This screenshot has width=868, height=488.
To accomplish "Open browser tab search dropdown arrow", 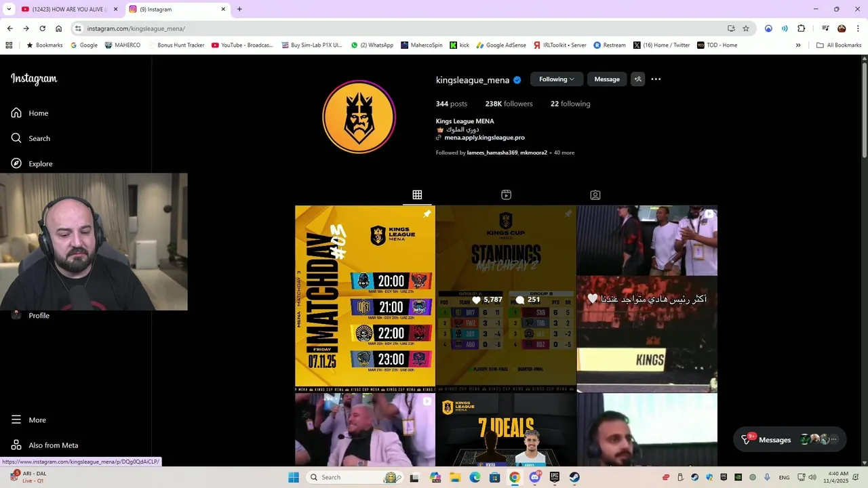I will pyautogui.click(x=9, y=9).
